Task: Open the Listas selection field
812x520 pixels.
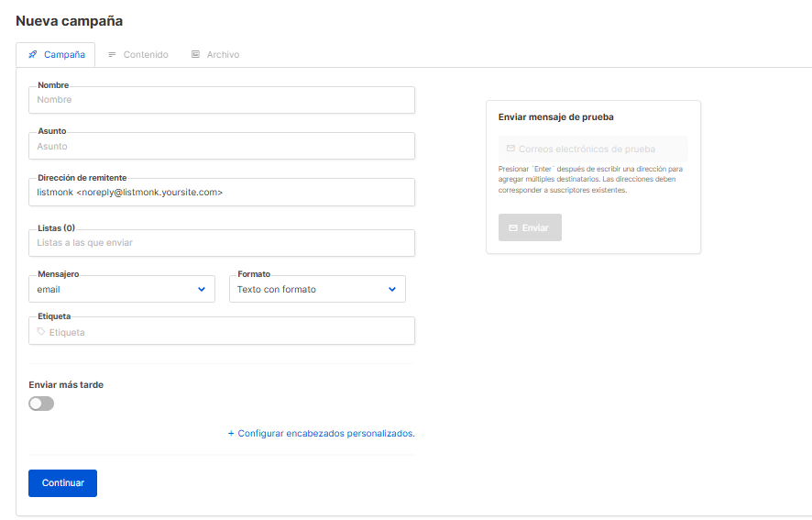Action: click(x=222, y=243)
